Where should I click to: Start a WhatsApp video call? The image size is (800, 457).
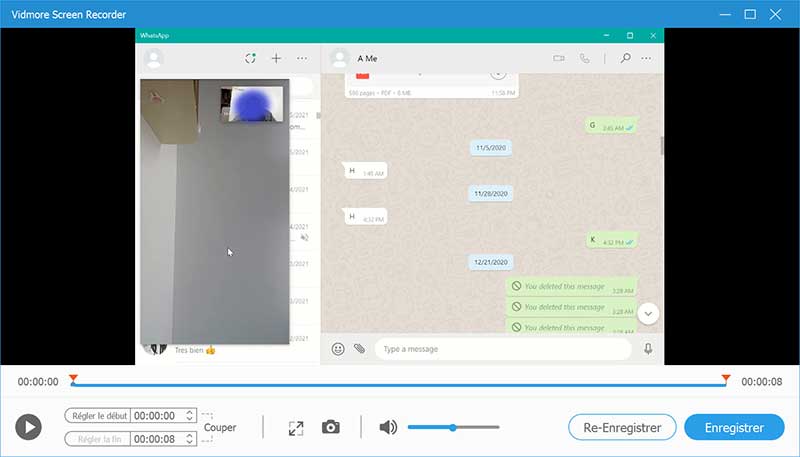pyautogui.click(x=559, y=58)
